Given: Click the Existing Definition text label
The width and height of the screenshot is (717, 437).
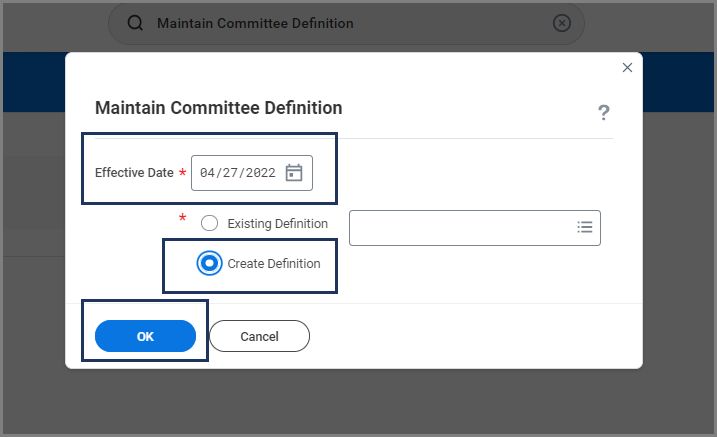Looking at the screenshot, I should (277, 224).
